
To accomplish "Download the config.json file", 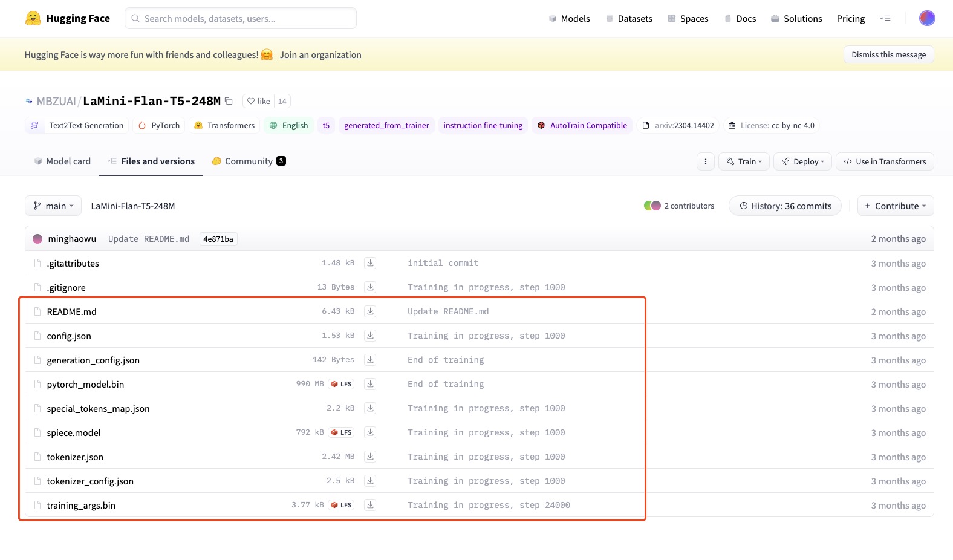I will (371, 336).
